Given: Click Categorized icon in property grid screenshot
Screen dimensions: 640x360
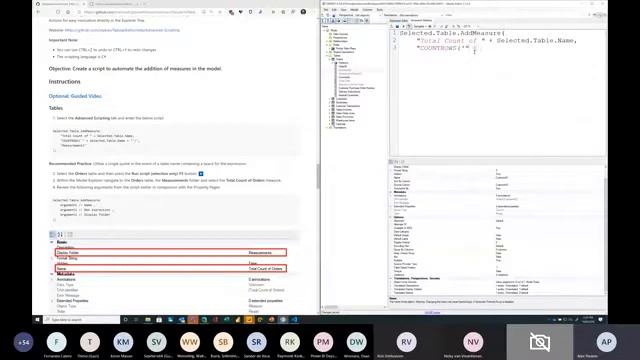Looking at the screenshot, I should 52,234.
